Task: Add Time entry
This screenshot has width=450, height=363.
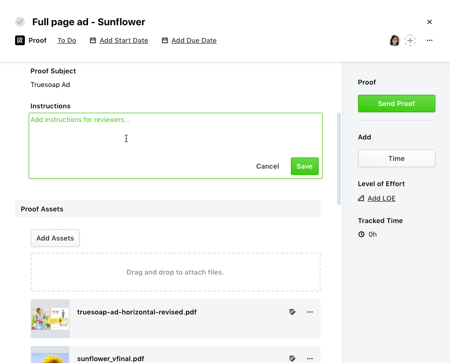Action: click(396, 158)
